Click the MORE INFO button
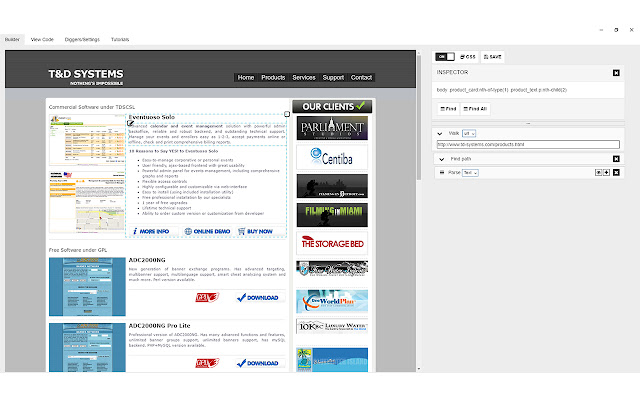Viewport: 640px width, 400px height. point(153,231)
